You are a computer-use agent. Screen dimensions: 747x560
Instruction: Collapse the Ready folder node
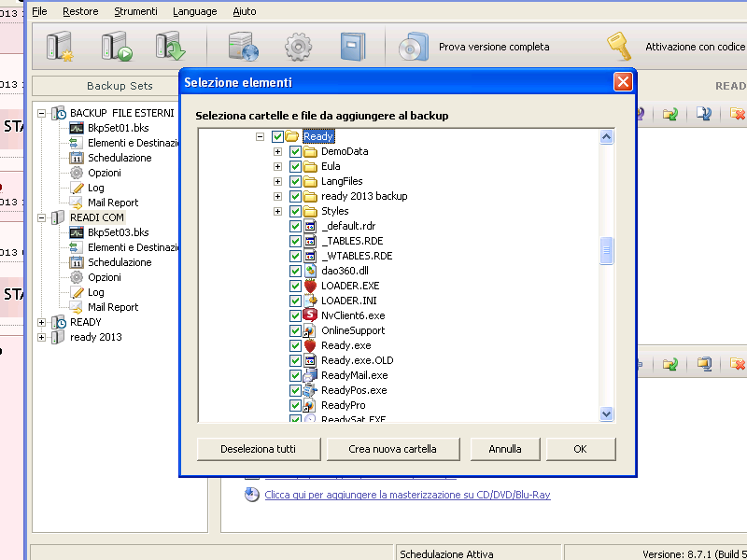click(260, 136)
